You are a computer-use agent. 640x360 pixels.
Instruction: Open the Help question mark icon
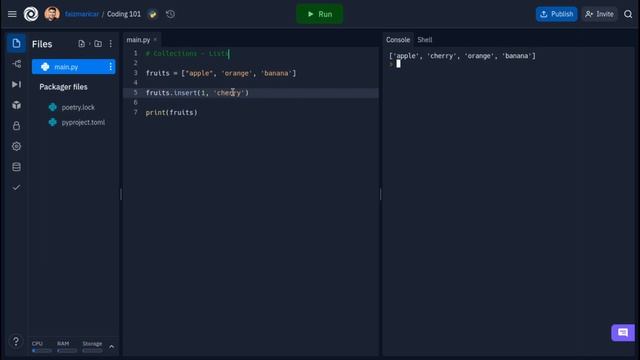pyautogui.click(x=16, y=341)
